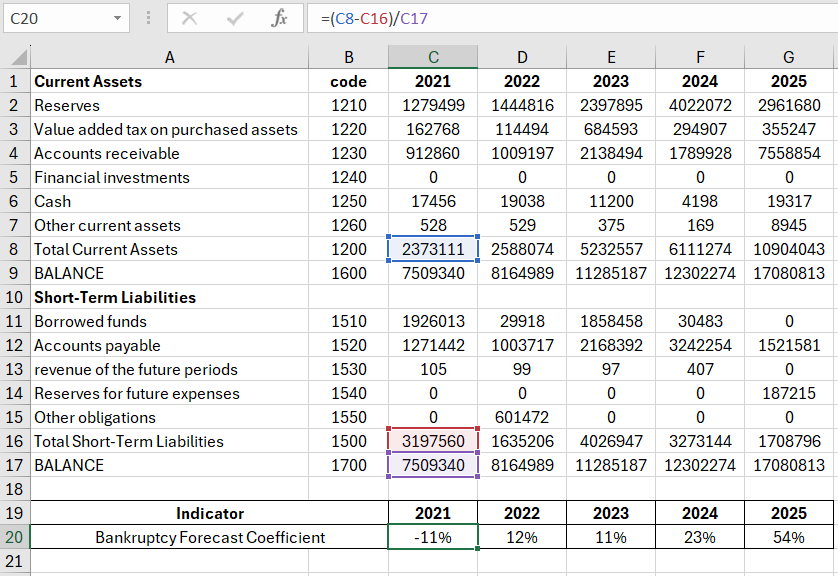Open the Name Box dropdown arrow
The image size is (838, 576).
coord(119,19)
